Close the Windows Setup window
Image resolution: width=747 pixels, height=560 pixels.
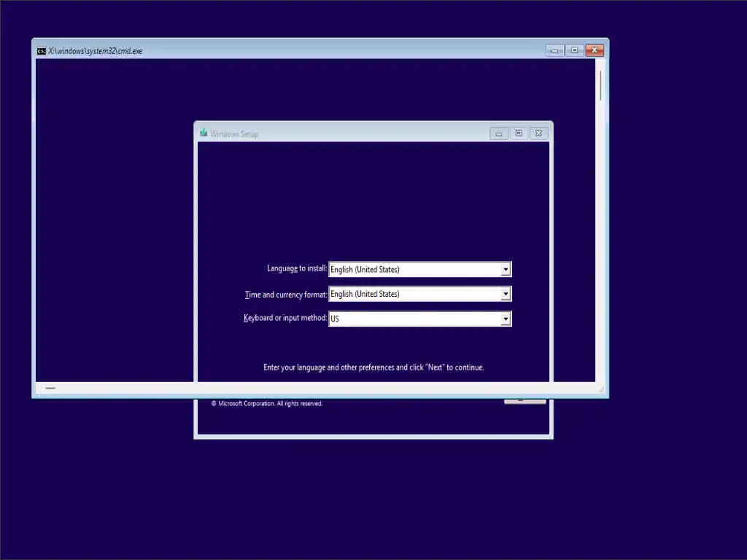tap(538, 133)
